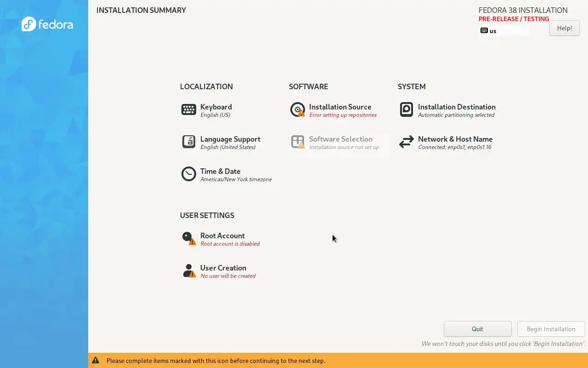This screenshot has height=368, width=588.
Task: Click 'PRE-RELEASE / TESTING' label
Action: (x=514, y=19)
